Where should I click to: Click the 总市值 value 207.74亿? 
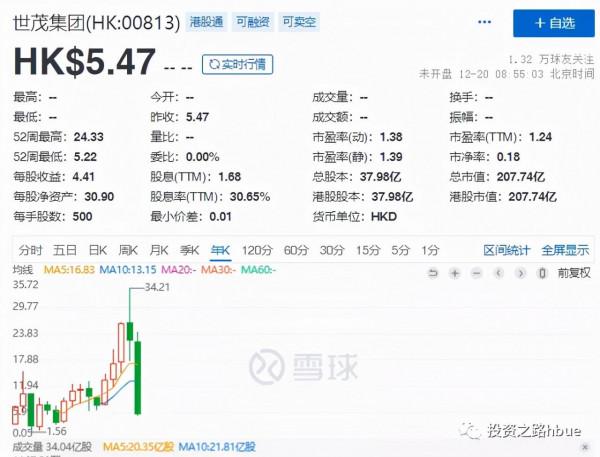521,177
